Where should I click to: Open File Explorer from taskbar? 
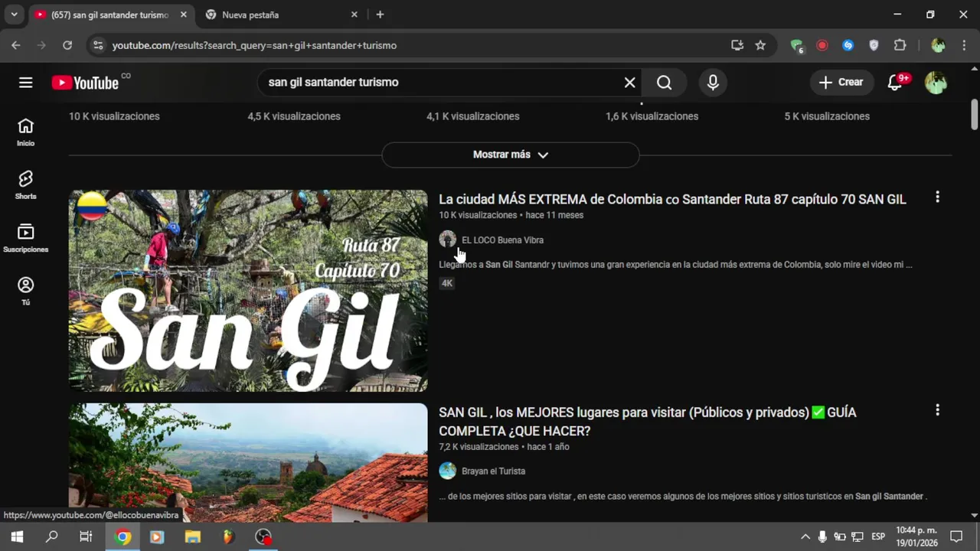tap(193, 536)
